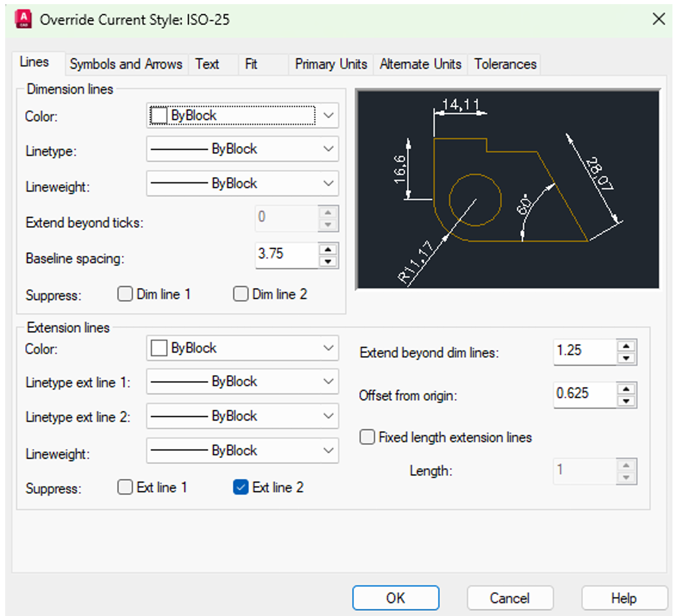The height and width of the screenshot is (616, 674).
Task: Open the Primary Units tab
Action: click(x=331, y=64)
